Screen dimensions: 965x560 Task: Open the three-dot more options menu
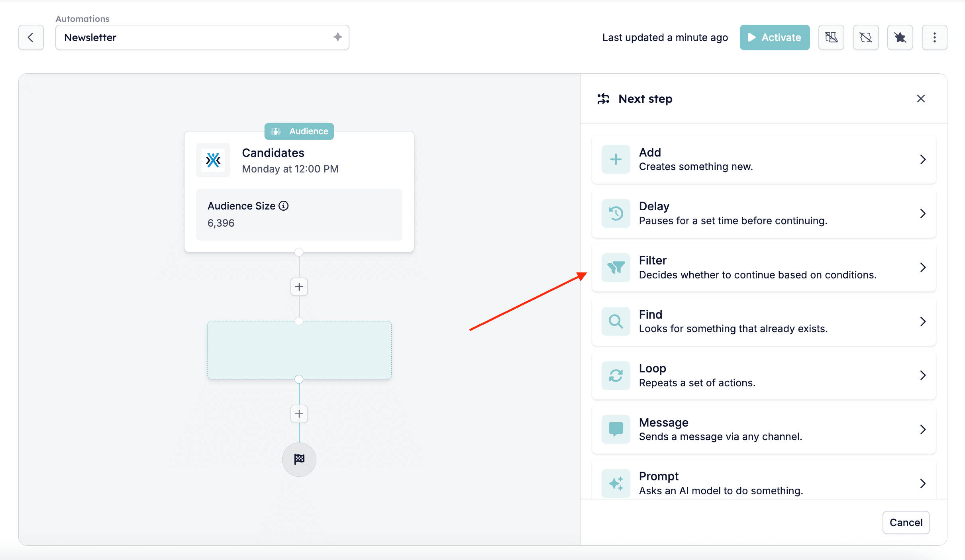pyautogui.click(x=934, y=37)
